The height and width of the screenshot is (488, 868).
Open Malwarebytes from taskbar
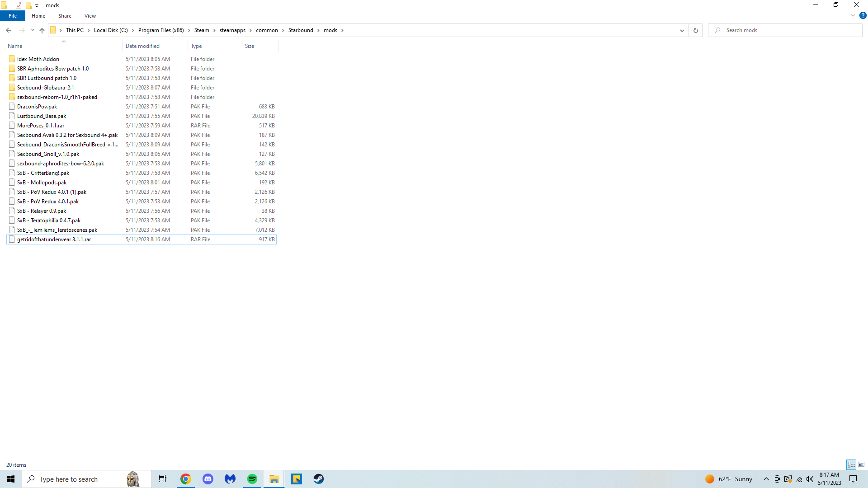[230, 479]
